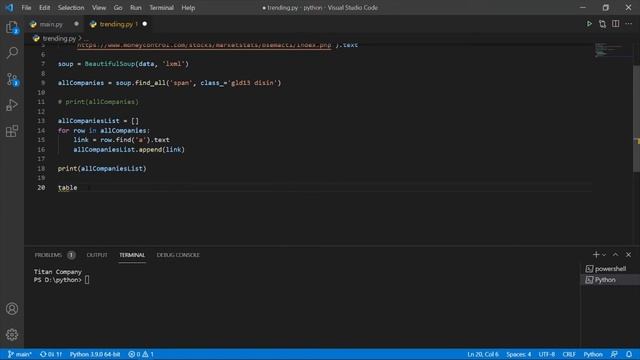
Task: Open the View menu
Action: [99, 7]
